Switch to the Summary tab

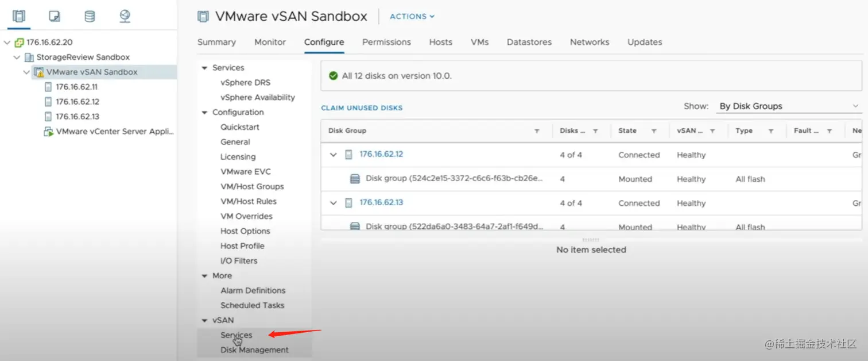coord(216,42)
